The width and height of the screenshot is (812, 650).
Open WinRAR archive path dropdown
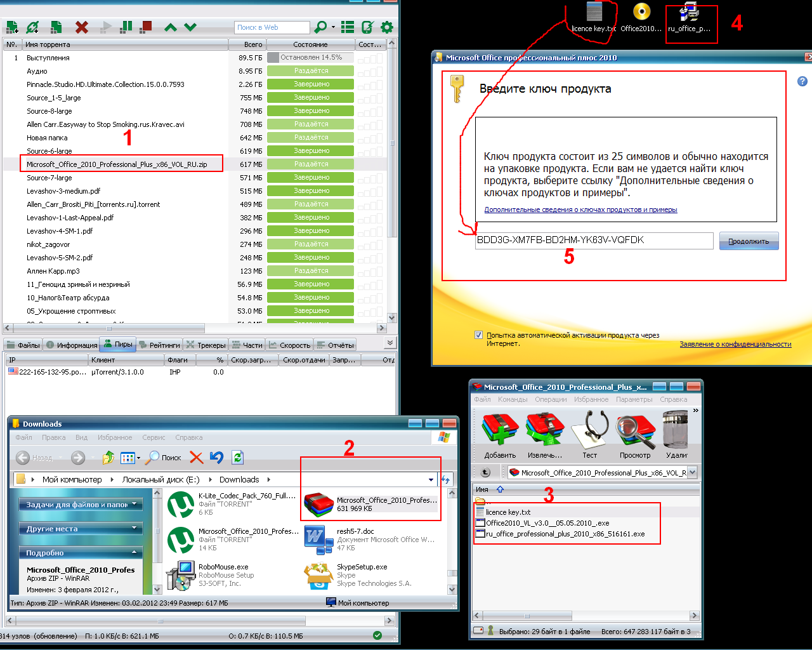click(x=692, y=472)
